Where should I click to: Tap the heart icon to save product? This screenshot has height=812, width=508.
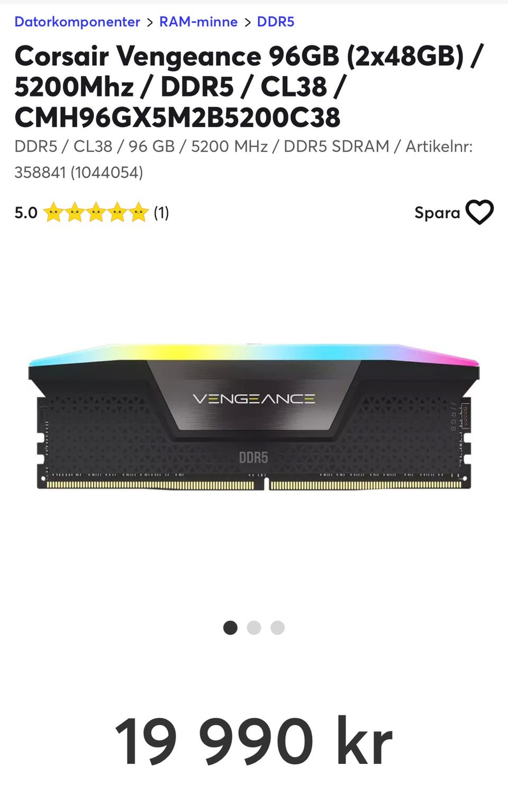(479, 212)
